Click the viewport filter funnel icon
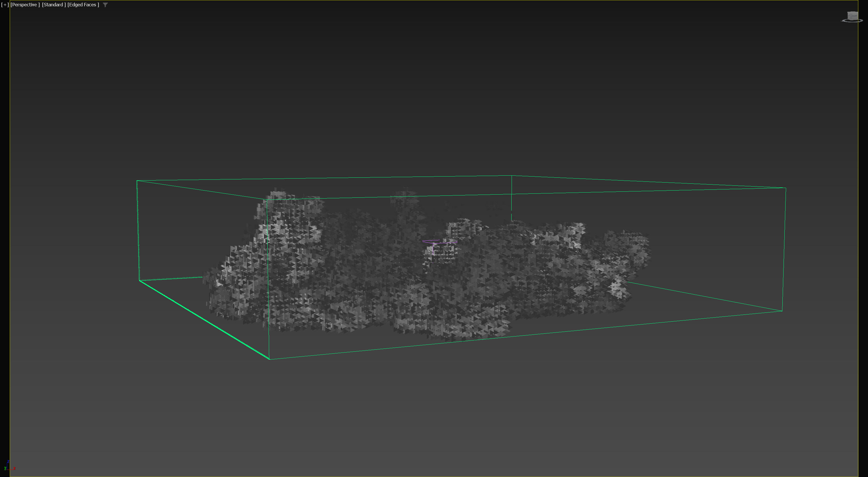 pos(105,5)
